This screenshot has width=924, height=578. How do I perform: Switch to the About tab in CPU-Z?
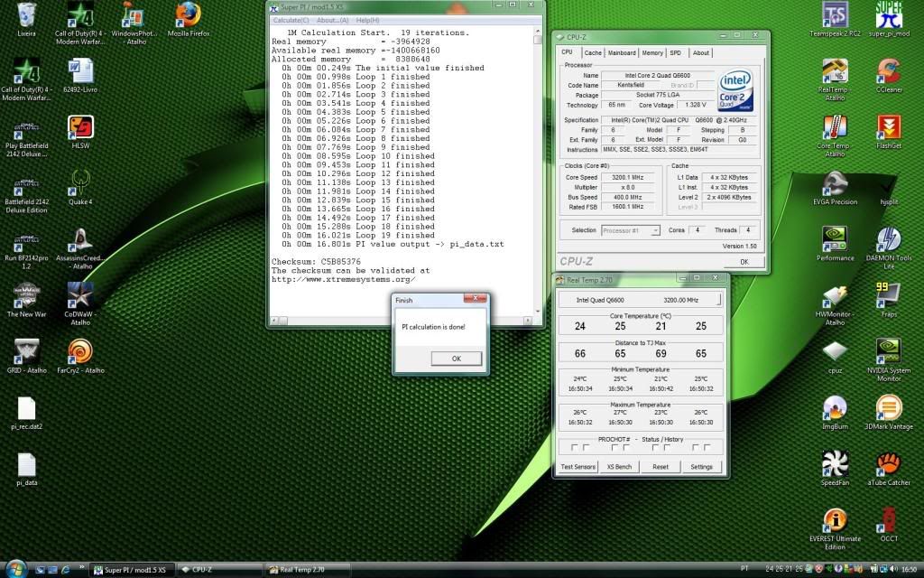point(700,52)
